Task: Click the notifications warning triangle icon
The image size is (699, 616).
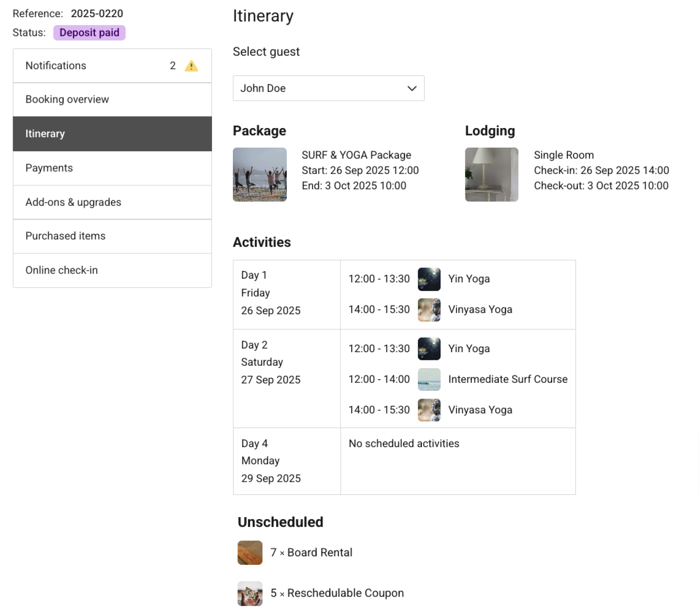Action: [x=191, y=66]
